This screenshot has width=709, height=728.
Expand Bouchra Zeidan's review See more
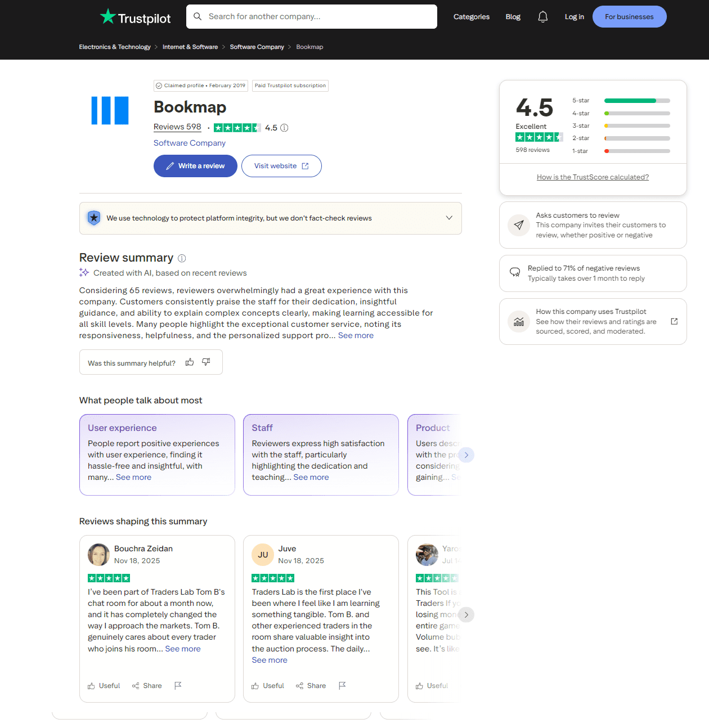tap(183, 649)
